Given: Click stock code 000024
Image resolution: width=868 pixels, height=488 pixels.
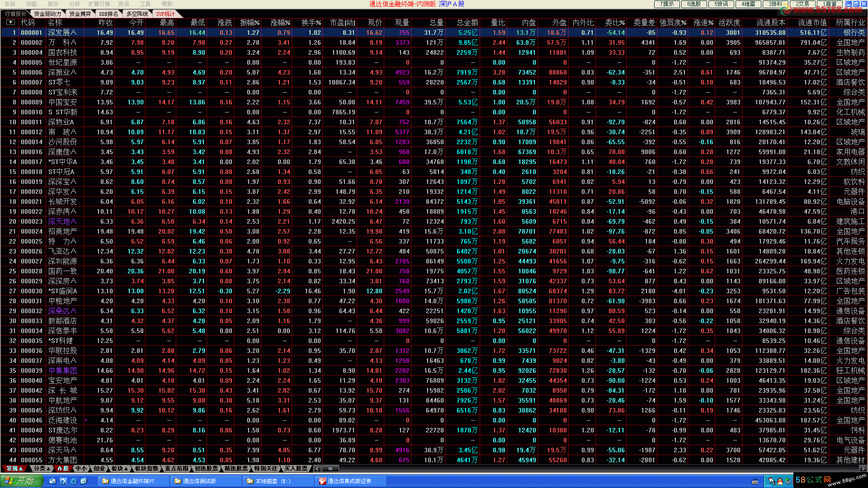Looking at the screenshot, I should [x=32, y=231].
